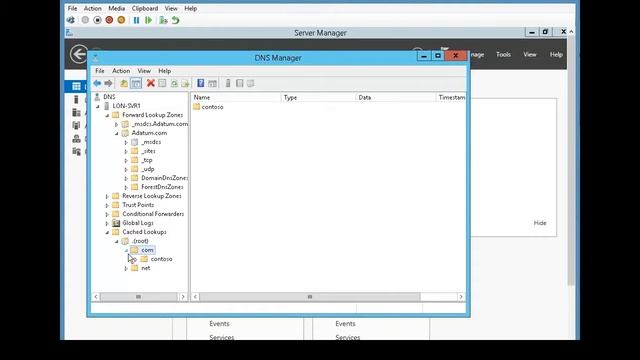Open Properties from the DNS toolbar
The image size is (640, 360).
162,83
